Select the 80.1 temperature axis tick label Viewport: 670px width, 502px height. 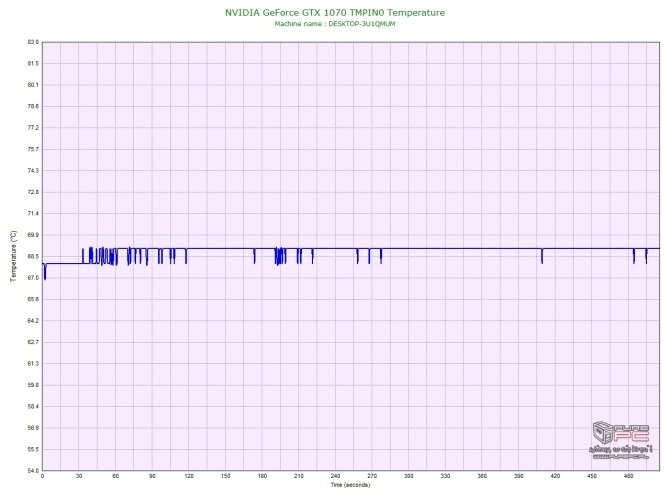[33, 85]
